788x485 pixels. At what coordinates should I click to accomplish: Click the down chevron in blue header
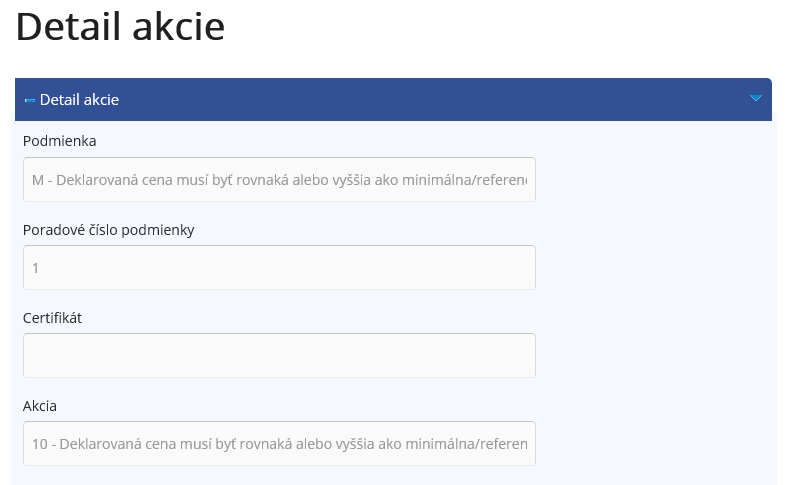point(756,98)
